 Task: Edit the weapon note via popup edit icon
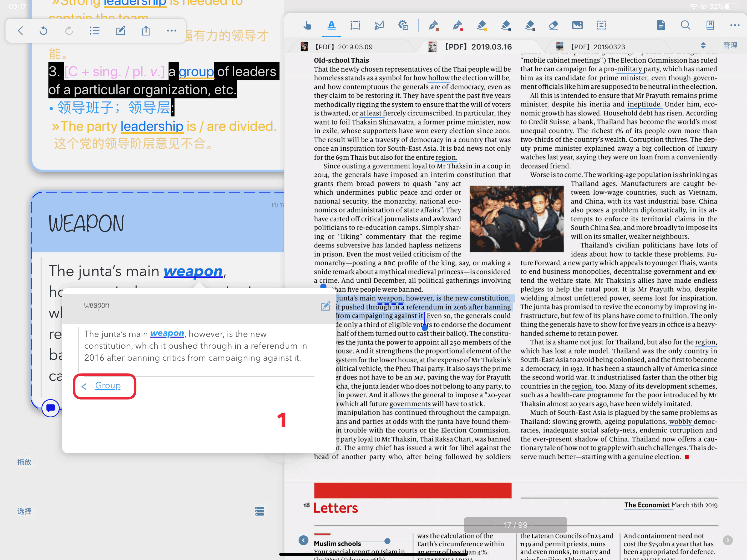(x=325, y=306)
